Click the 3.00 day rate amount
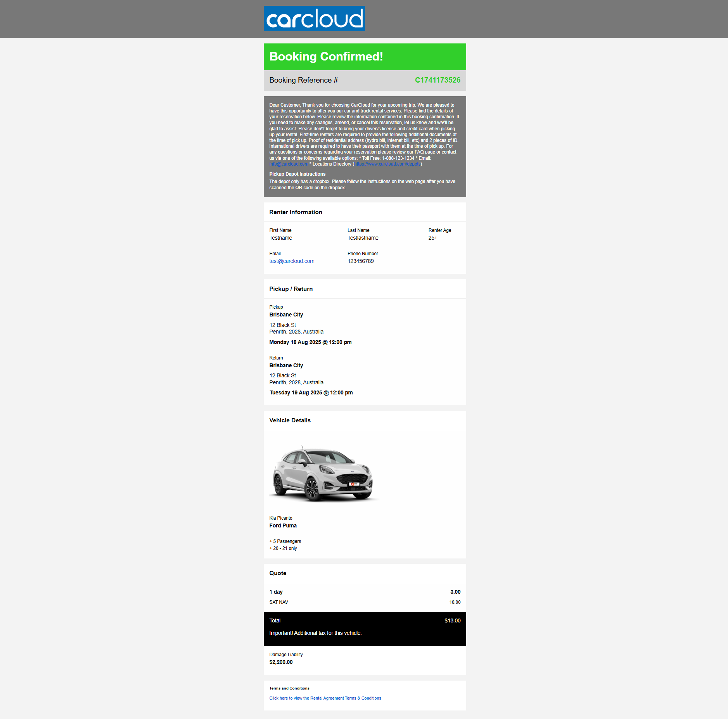 [x=455, y=592]
